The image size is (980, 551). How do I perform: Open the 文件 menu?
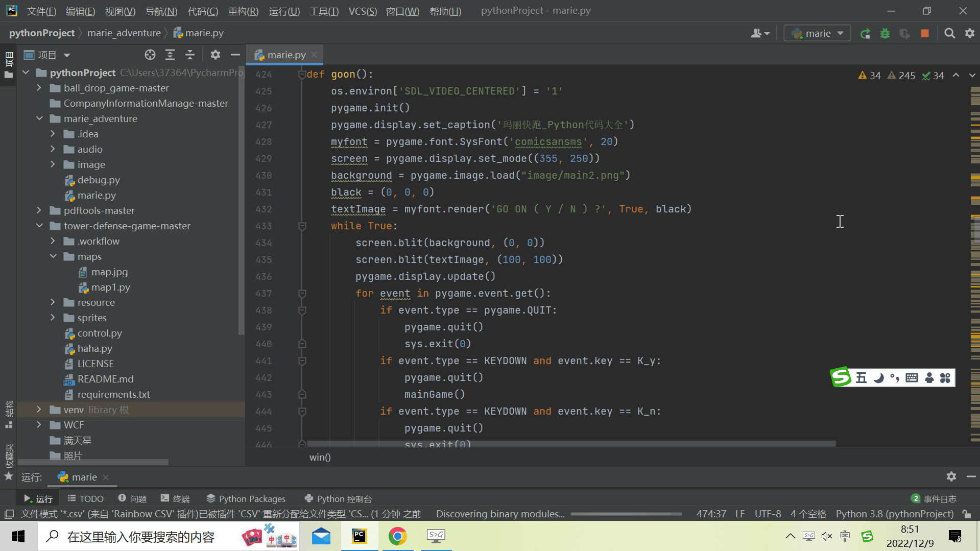(x=41, y=11)
